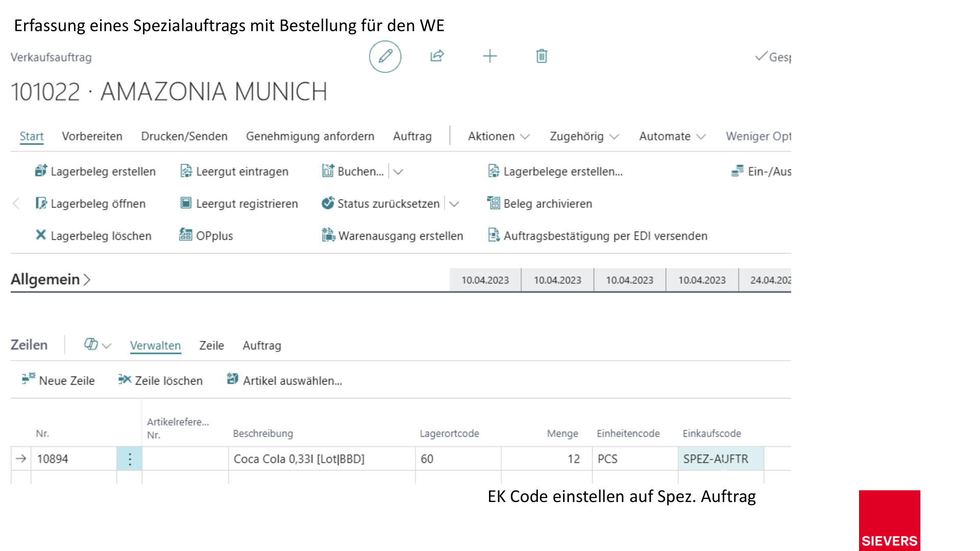The image size is (980, 551).
Task: Click Zeile löschen
Action: 161,381
